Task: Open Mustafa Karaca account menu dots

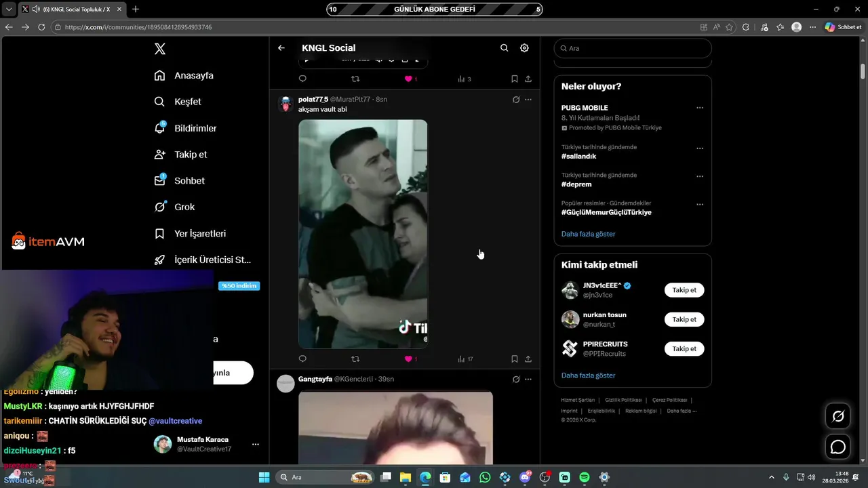Action: coord(256,445)
